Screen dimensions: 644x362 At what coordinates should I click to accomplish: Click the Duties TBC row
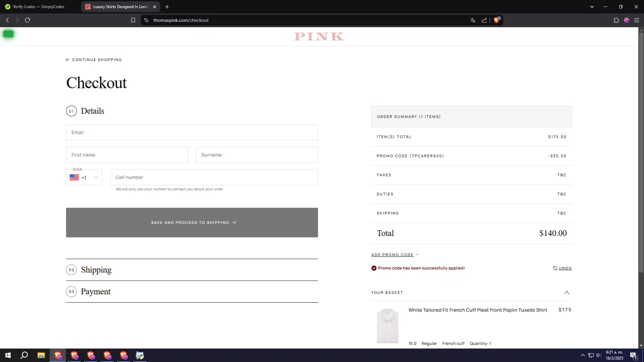[471, 194]
